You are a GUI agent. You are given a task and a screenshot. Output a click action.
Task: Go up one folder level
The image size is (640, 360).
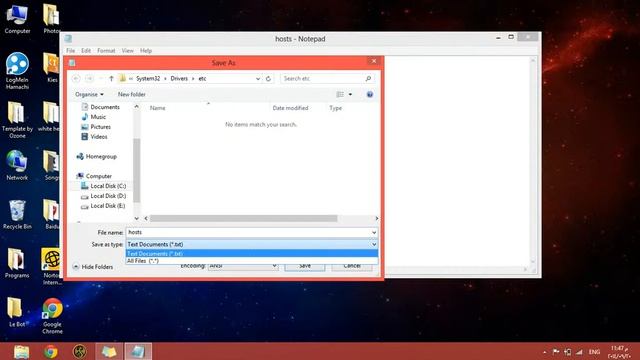click(111, 78)
